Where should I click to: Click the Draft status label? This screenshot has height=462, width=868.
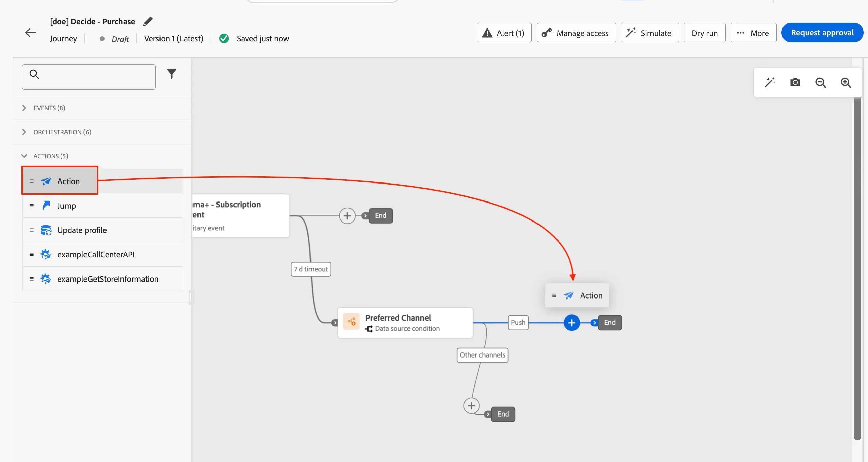click(120, 39)
